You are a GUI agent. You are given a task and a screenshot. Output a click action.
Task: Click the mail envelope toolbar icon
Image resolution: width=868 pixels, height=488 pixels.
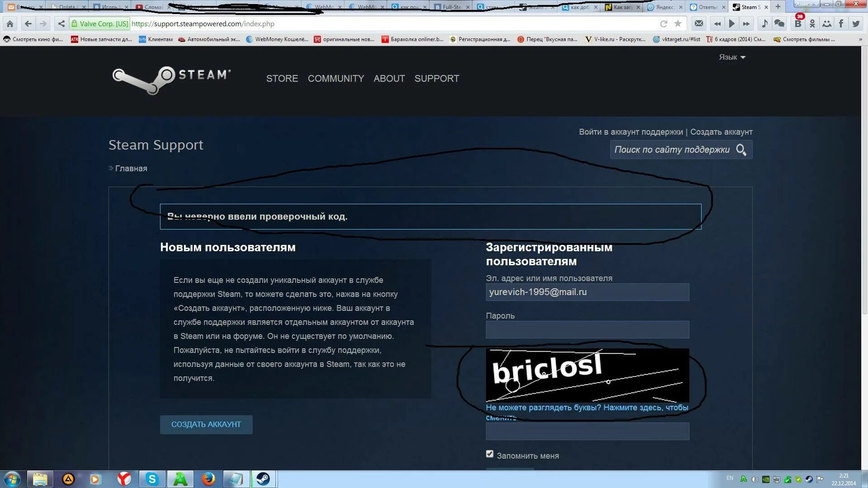699,23
